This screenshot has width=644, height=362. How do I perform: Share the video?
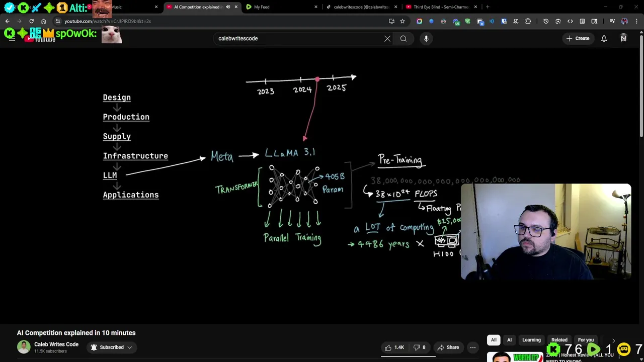pyautogui.click(x=448, y=347)
